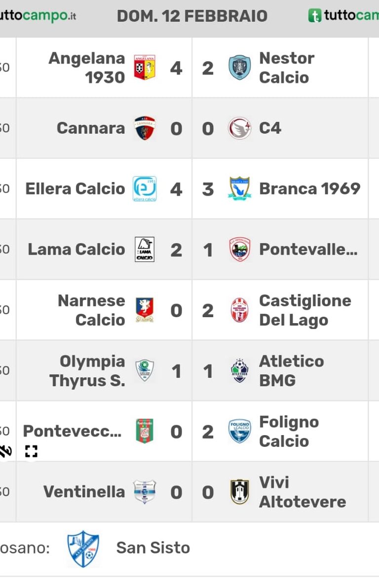Click the Nestor Calcio team crest
379x588 pixels.
click(239, 68)
